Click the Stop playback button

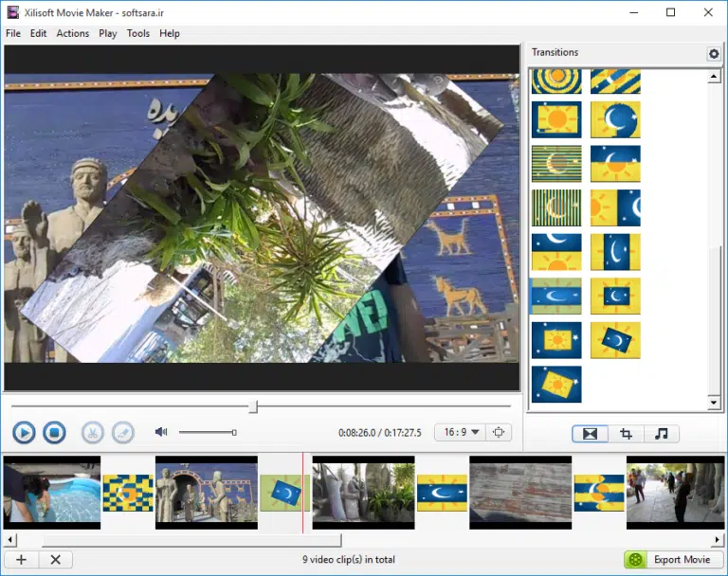coord(54,433)
